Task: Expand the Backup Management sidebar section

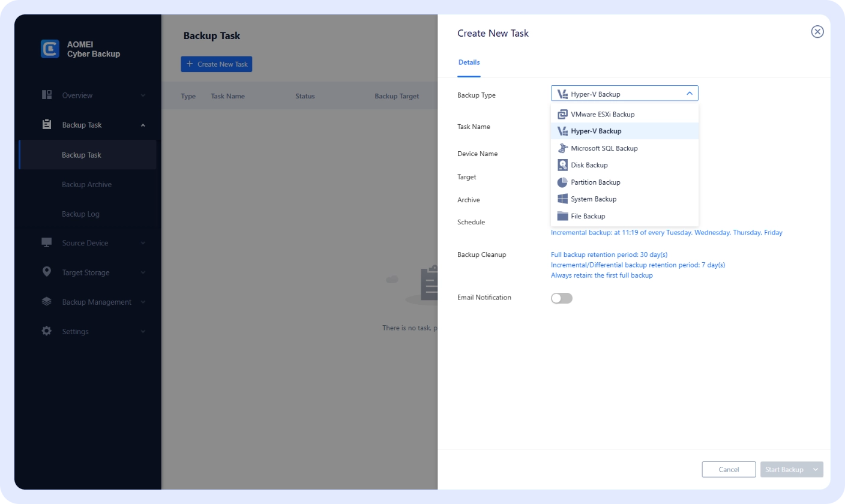Action: pyautogui.click(x=143, y=302)
